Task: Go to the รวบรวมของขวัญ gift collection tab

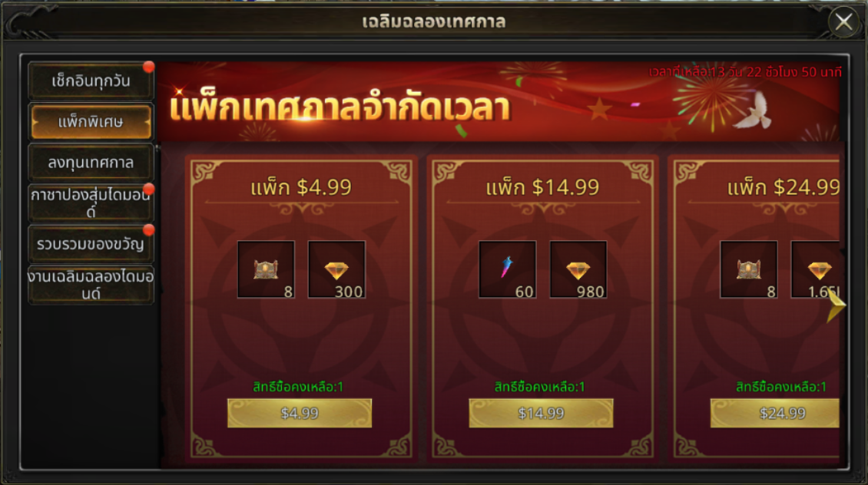Action: tap(91, 244)
